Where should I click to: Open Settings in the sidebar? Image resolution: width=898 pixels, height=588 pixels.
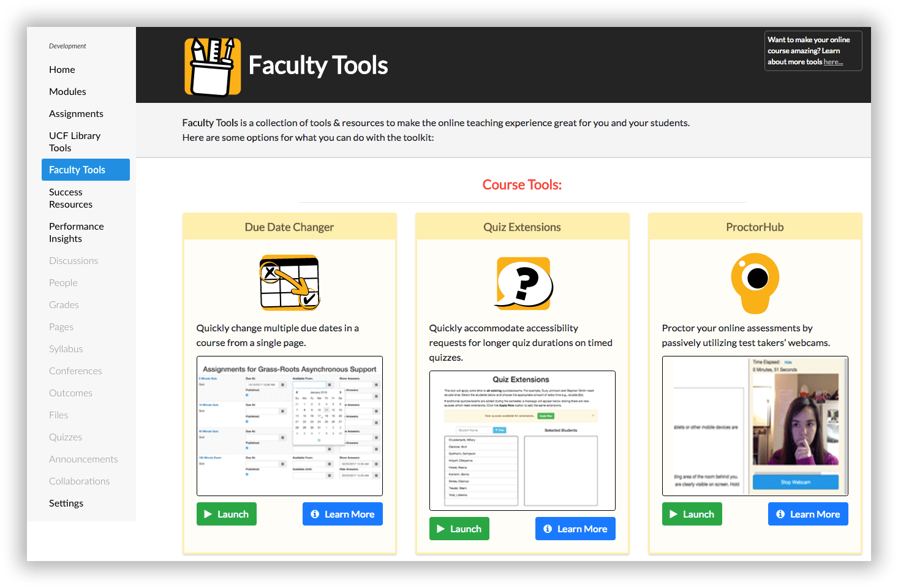(x=66, y=503)
